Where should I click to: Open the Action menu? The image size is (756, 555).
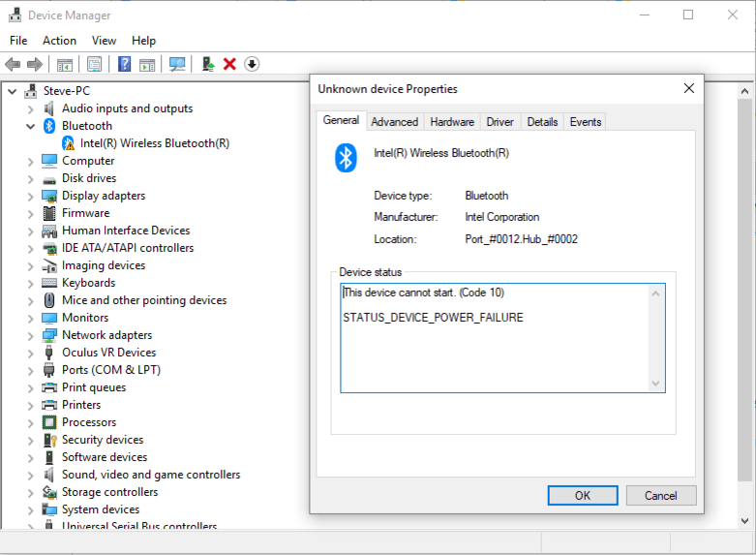pos(59,41)
